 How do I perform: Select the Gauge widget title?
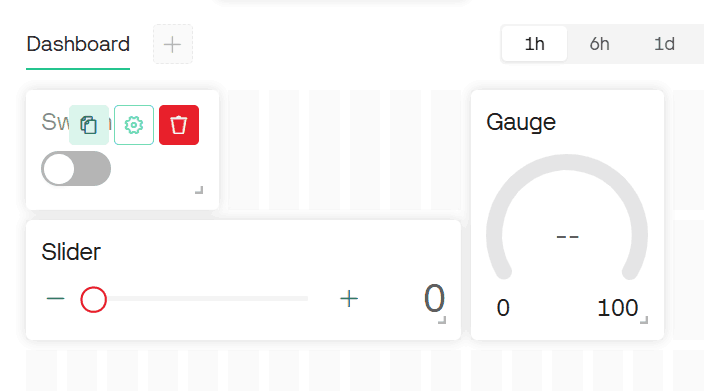pos(521,122)
